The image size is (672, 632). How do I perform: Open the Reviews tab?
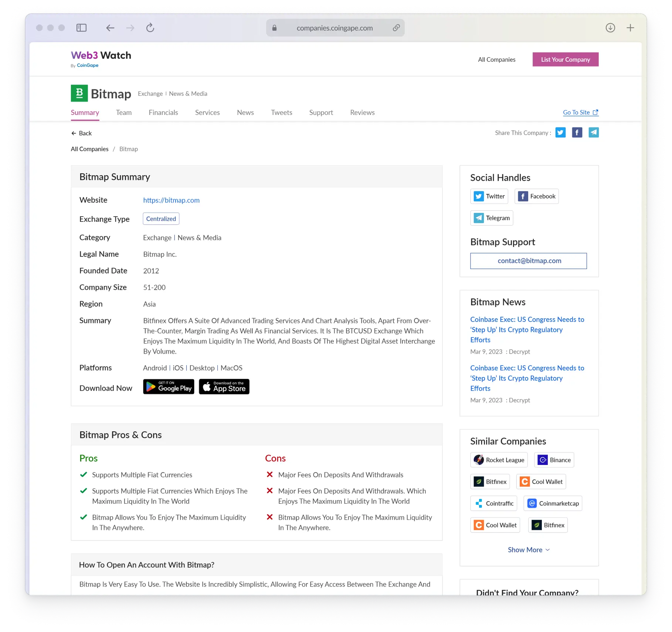click(363, 112)
